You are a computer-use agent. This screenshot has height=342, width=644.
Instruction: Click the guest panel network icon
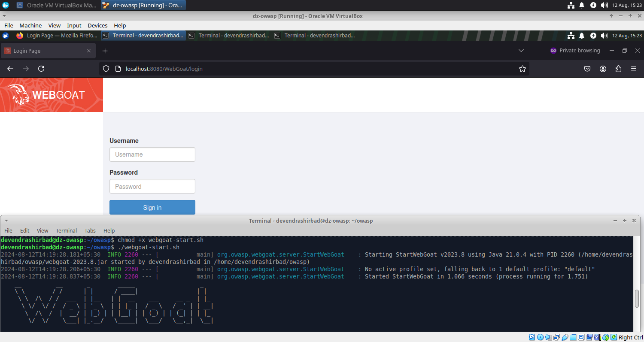(x=571, y=36)
